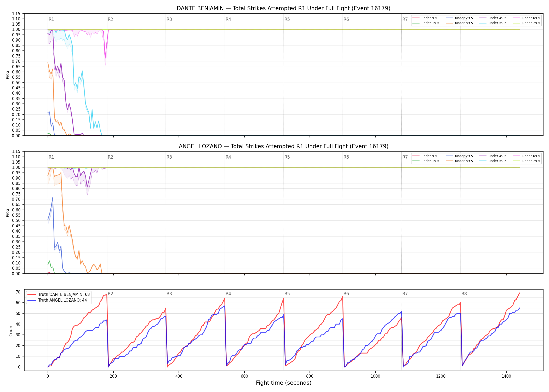Viewport: 549px width, 392px height.
Task: Click round marker R4 in the Count chart
Action: click(x=228, y=294)
